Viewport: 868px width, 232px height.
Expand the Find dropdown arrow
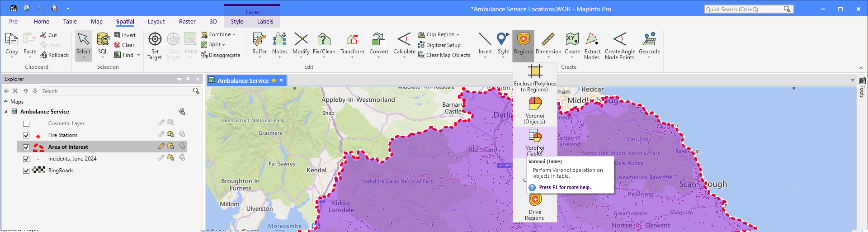pos(138,55)
